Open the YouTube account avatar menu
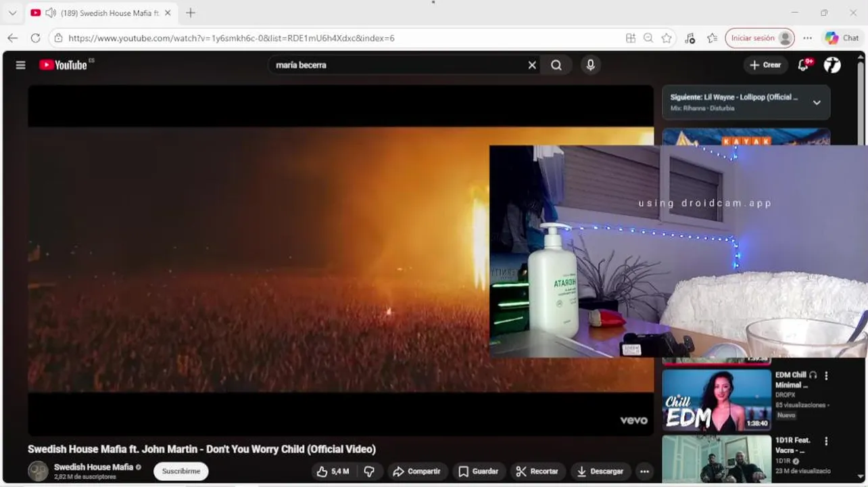868x487 pixels. pos(832,65)
